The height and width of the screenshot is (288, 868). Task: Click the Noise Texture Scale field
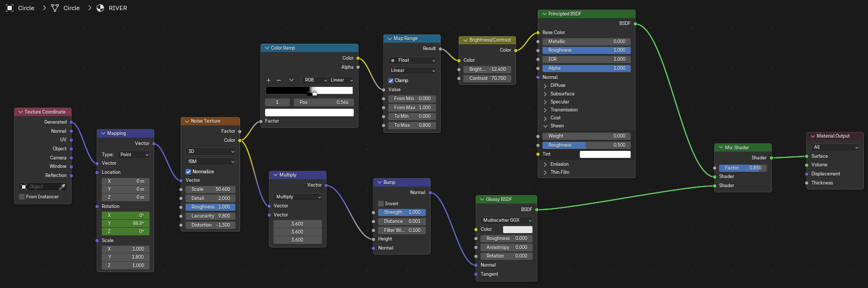click(x=210, y=189)
